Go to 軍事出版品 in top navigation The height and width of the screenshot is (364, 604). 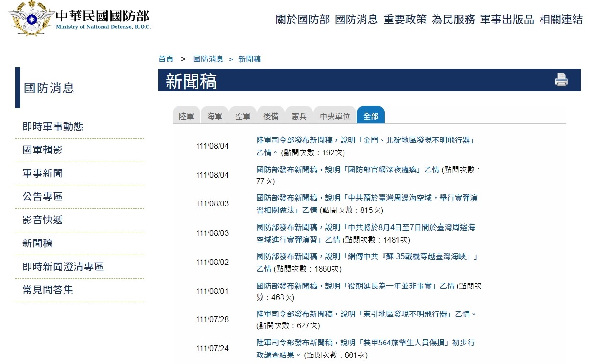click(507, 20)
